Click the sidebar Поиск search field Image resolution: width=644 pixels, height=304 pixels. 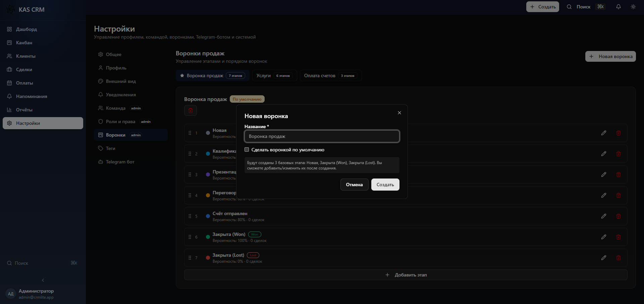[x=42, y=263]
